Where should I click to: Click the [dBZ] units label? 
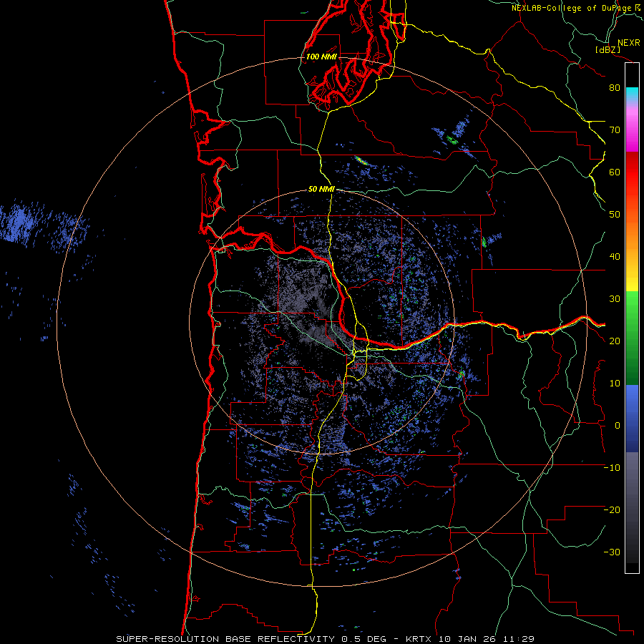pyautogui.click(x=608, y=49)
